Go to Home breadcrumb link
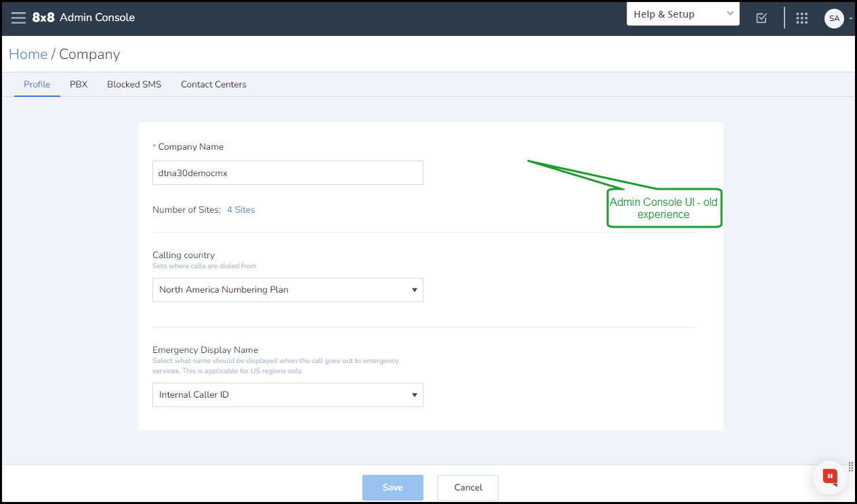The height and width of the screenshot is (504, 857). (x=28, y=54)
